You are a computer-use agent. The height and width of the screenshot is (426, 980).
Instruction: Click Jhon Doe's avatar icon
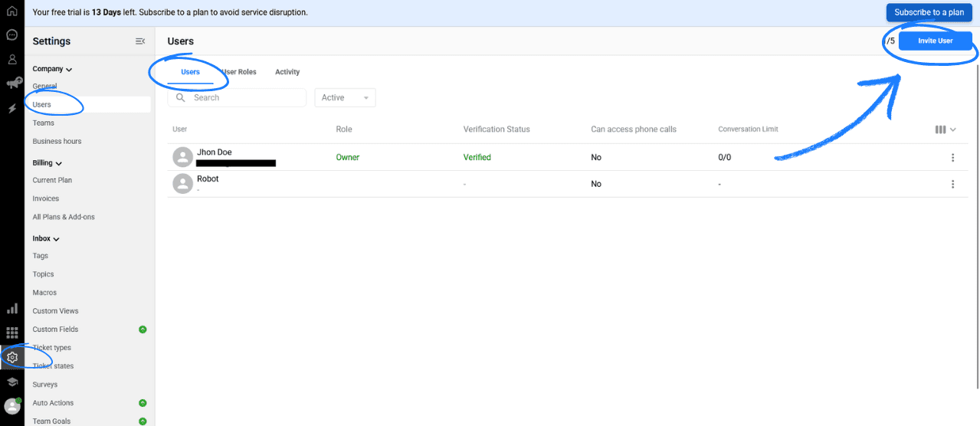[182, 157]
